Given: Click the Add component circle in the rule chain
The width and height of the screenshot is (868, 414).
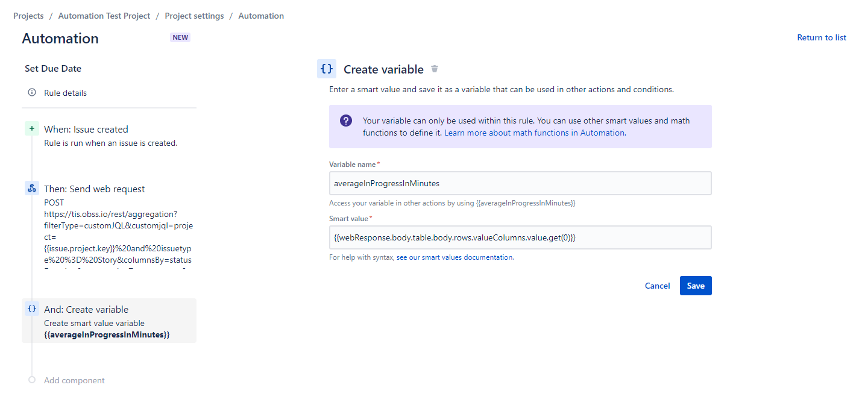Looking at the screenshot, I should pos(32,380).
